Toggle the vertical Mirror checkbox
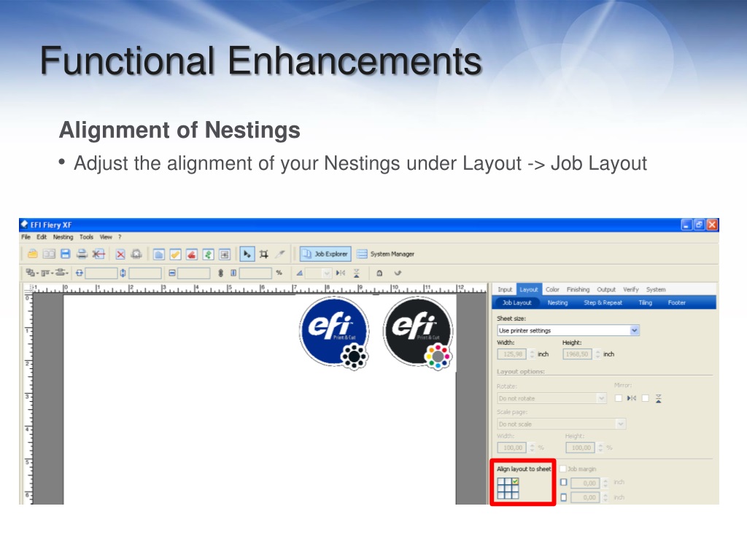The height and width of the screenshot is (560, 747). tap(645, 398)
